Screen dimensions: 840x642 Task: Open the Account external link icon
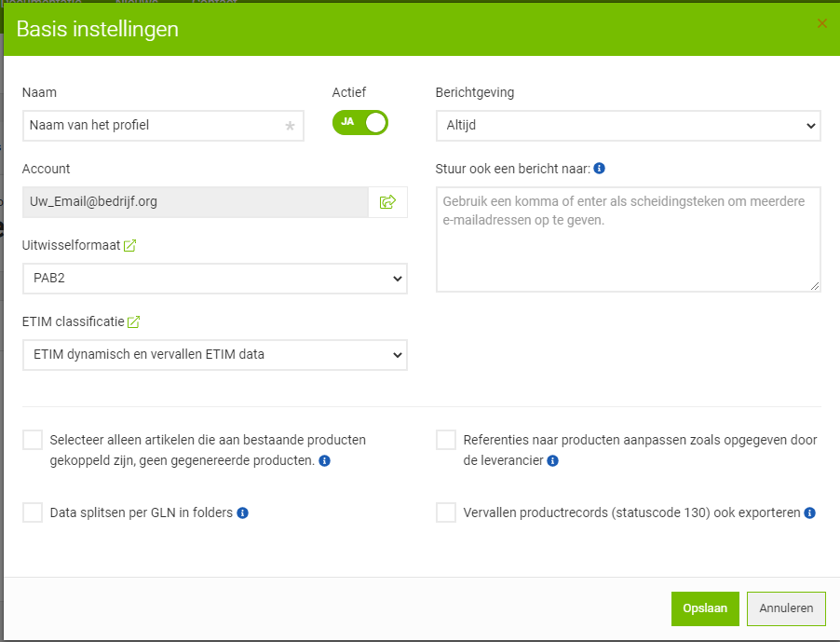pos(388,201)
